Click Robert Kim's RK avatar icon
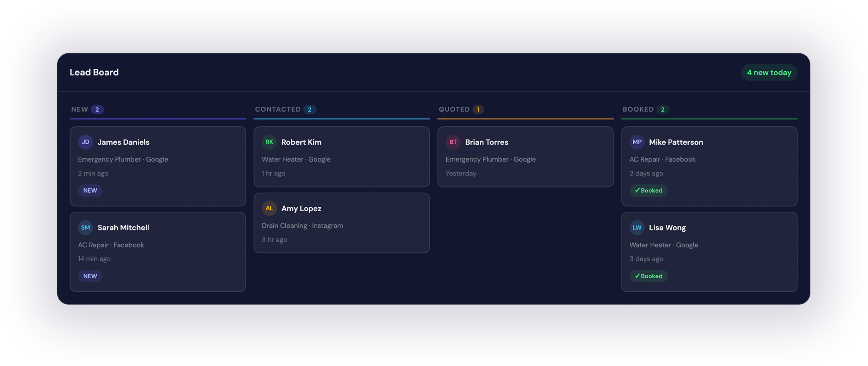 [269, 142]
